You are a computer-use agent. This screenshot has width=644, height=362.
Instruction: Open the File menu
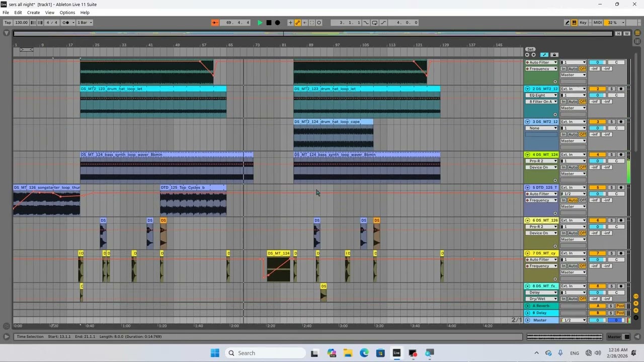click(6, 13)
